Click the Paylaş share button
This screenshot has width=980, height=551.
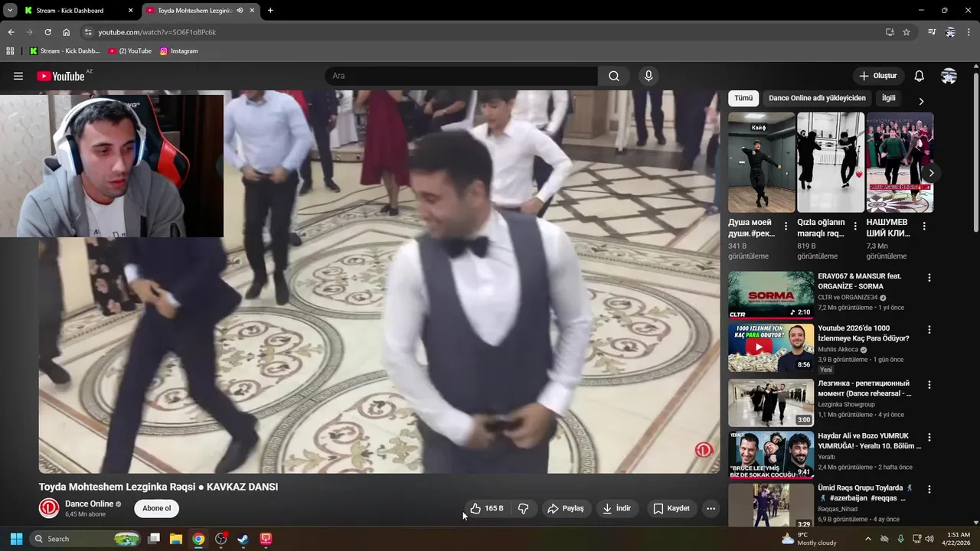click(x=565, y=508)
